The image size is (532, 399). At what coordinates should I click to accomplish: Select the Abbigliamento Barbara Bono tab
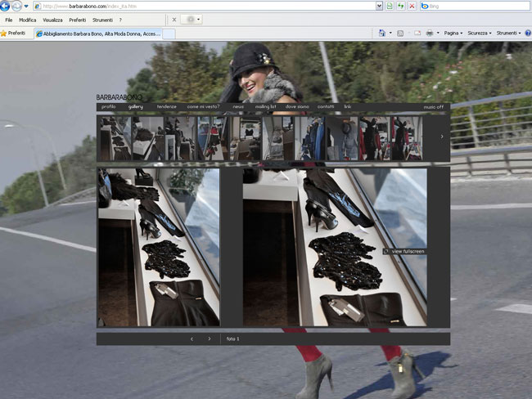98,34
